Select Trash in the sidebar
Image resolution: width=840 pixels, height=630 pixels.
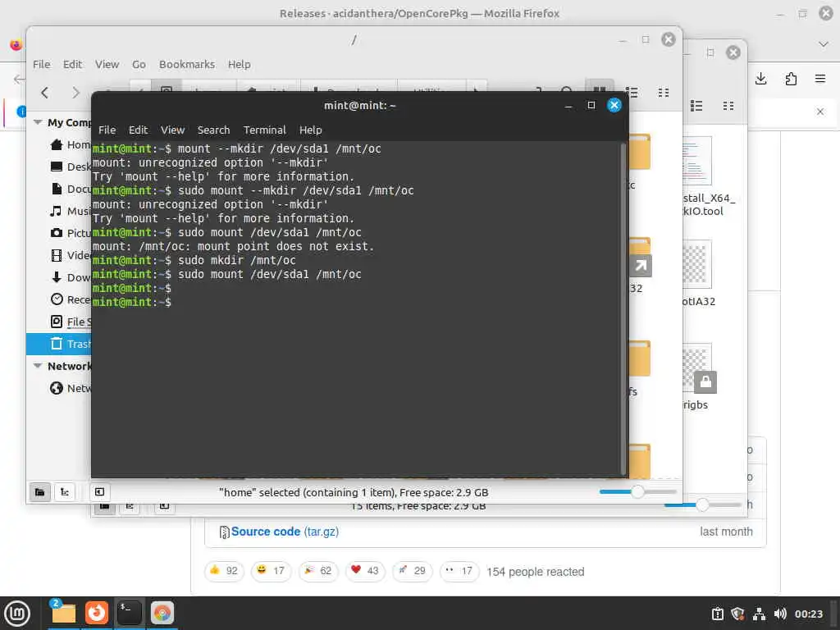(x=59, y=344)
